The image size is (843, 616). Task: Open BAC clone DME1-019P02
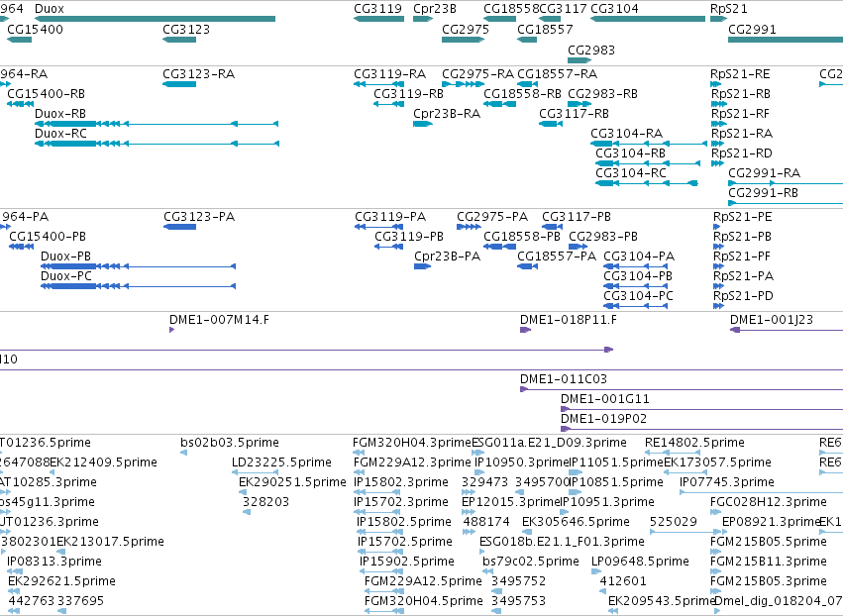point(603,419)
